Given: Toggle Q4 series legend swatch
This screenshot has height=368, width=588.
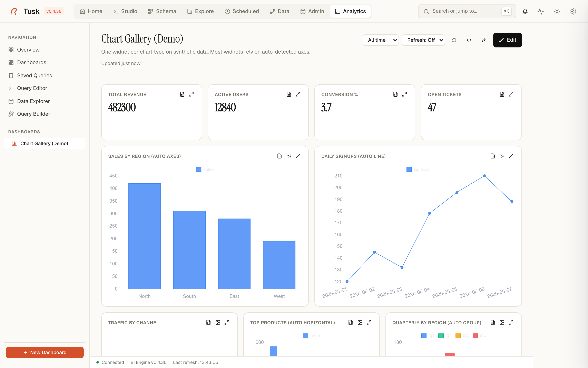Looking at the screenshot, I should click(x=475, y=336).
